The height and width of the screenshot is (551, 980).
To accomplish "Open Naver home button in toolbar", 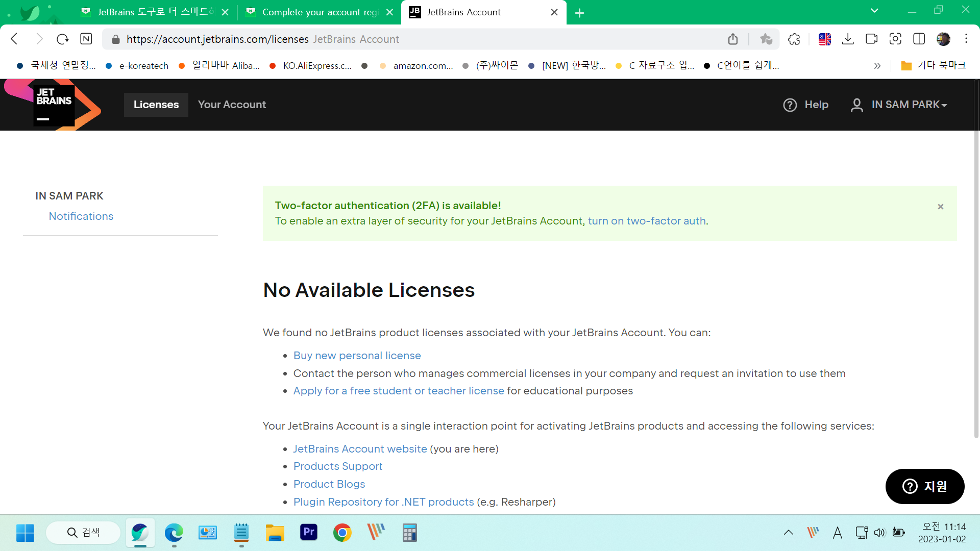I will point(86,39).
